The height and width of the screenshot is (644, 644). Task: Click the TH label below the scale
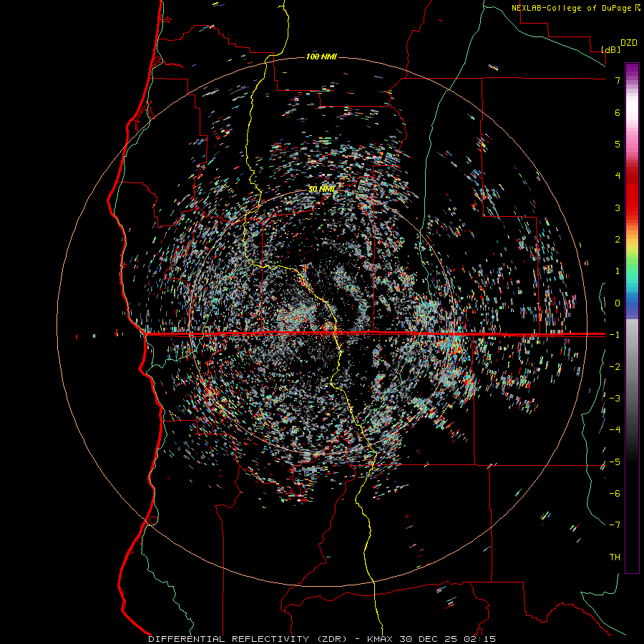pyautogui.click(x=615, y=557)
